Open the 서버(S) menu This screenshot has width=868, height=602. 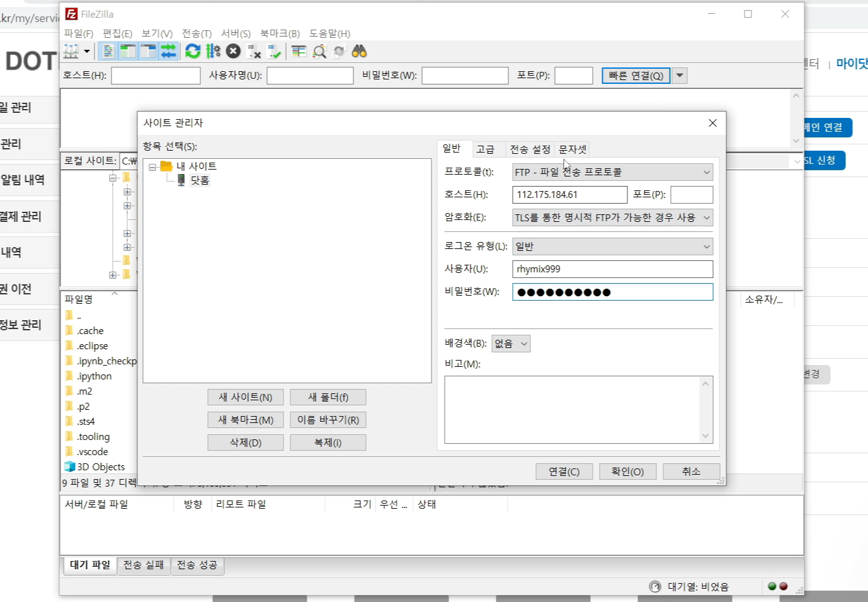point(236,33)
